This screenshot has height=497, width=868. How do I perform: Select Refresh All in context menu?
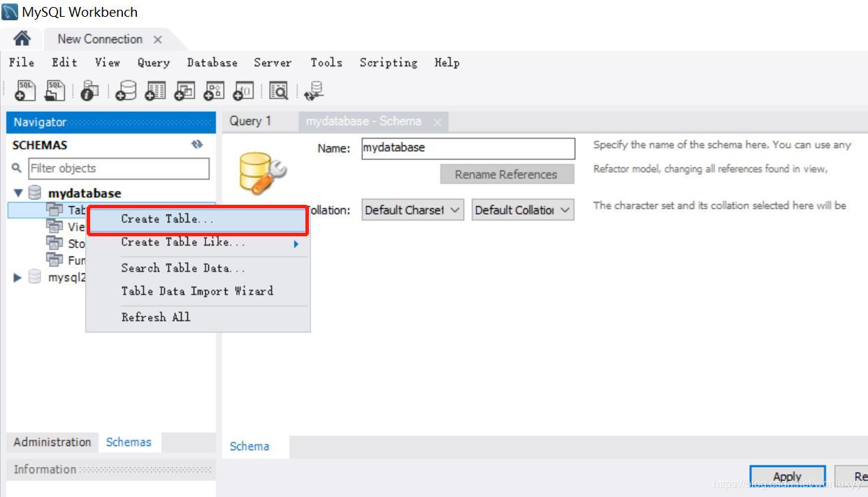click(x=197, y=317)
